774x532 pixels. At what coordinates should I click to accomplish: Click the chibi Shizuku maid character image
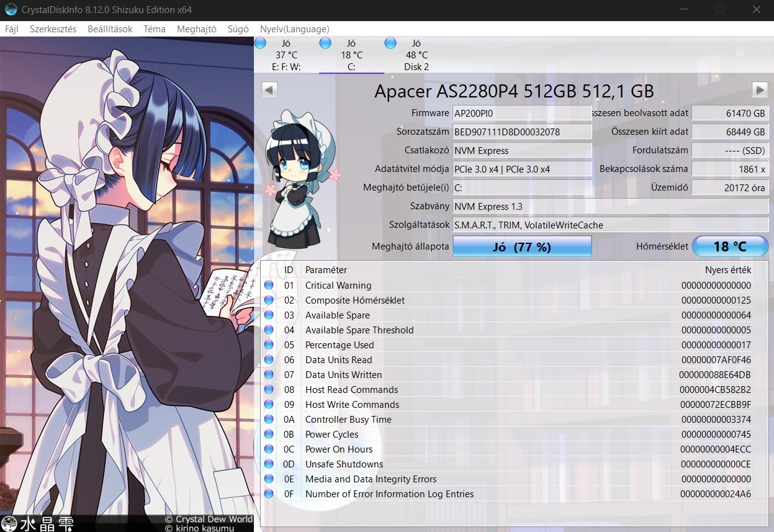pos(302,179)
